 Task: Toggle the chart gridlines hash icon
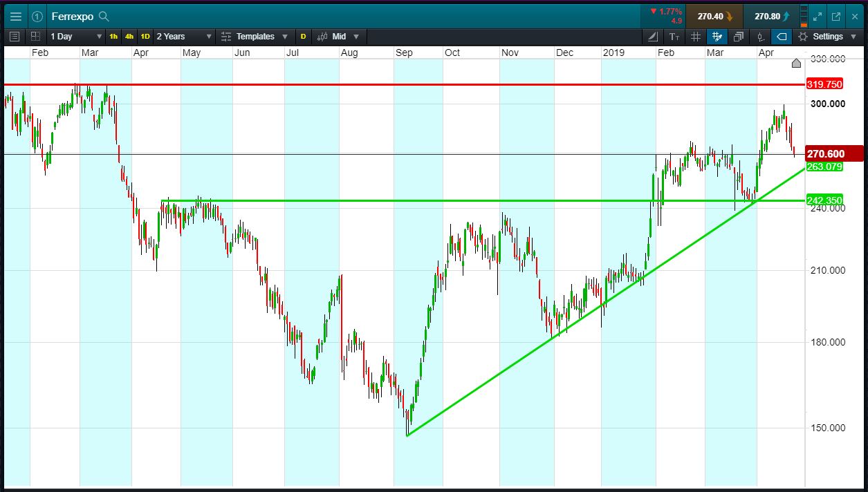tap(696, 37)
